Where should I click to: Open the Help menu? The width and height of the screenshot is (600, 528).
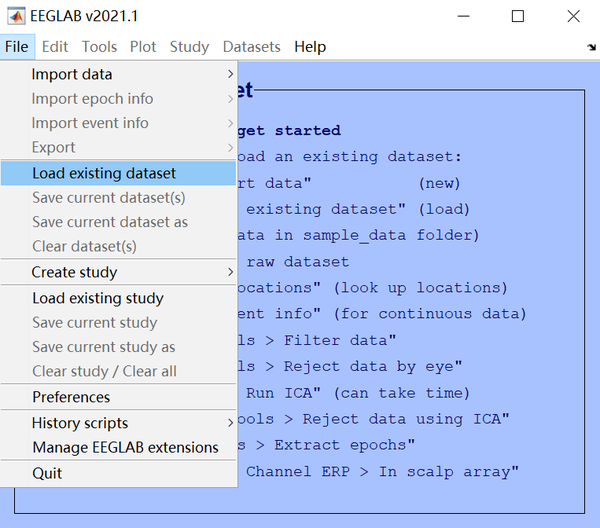[x=310, y=47]
